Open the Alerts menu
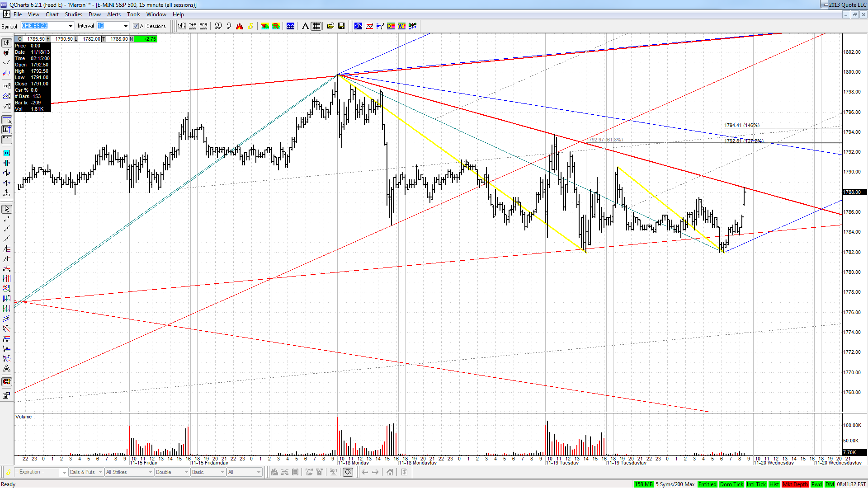868x488 pixels. tap(114, 14)
